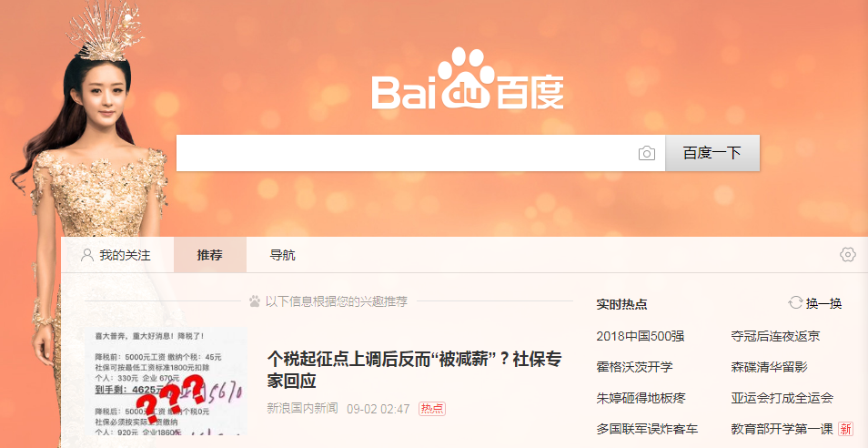Viewport: 868px width, 448px height.
Task: Open hot topic 霍格沃茨开学
Action: 634,367
